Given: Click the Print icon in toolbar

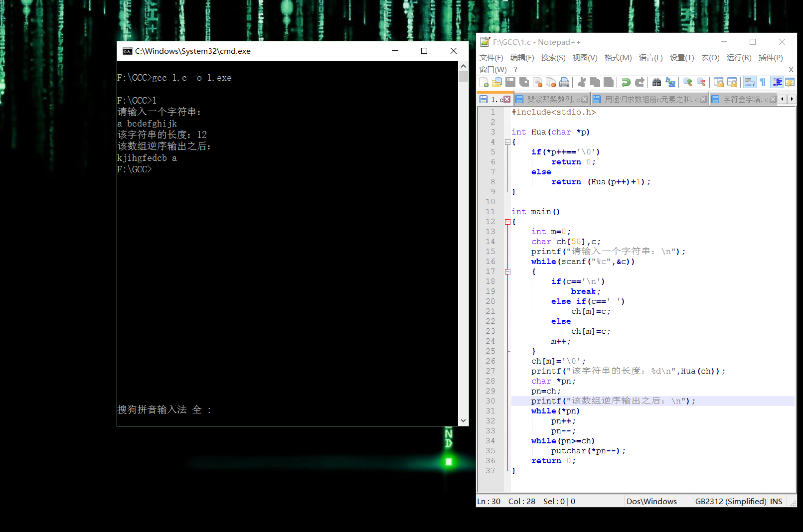Looking at the screenshot, I should pyautogui.click(x=564, y=83).
